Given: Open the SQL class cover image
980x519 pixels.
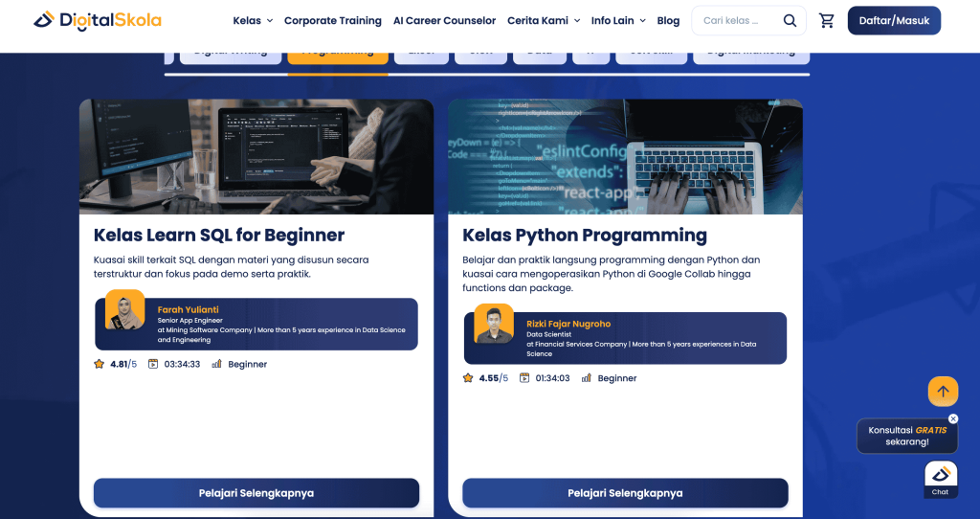Looking at the screenshot, I should pyautogui.click(x=256, y=156).
